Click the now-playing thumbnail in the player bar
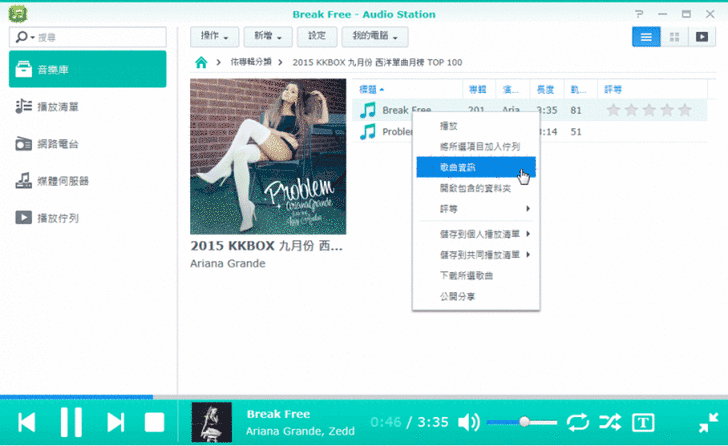Viewport: 728px width, 446px height. point(212,422)
